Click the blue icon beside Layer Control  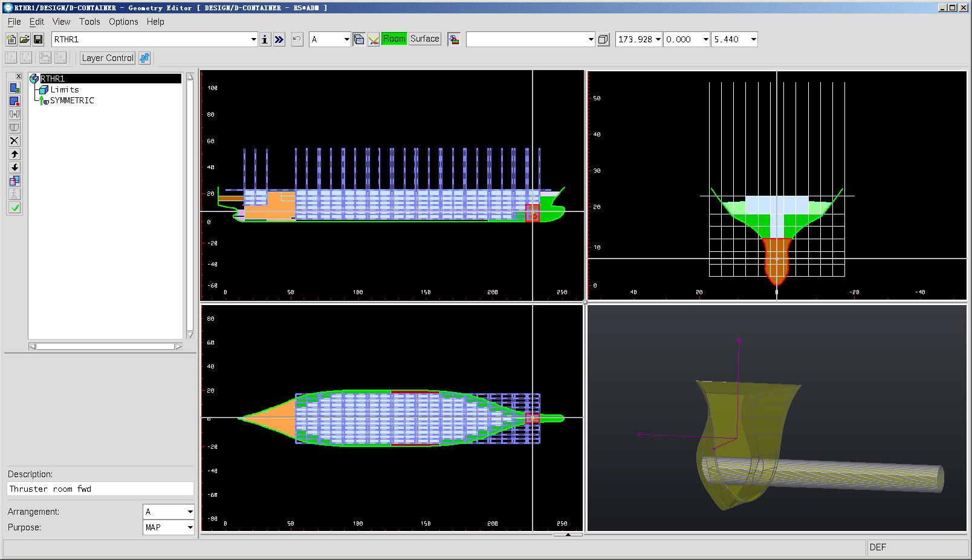coord(144,58)
